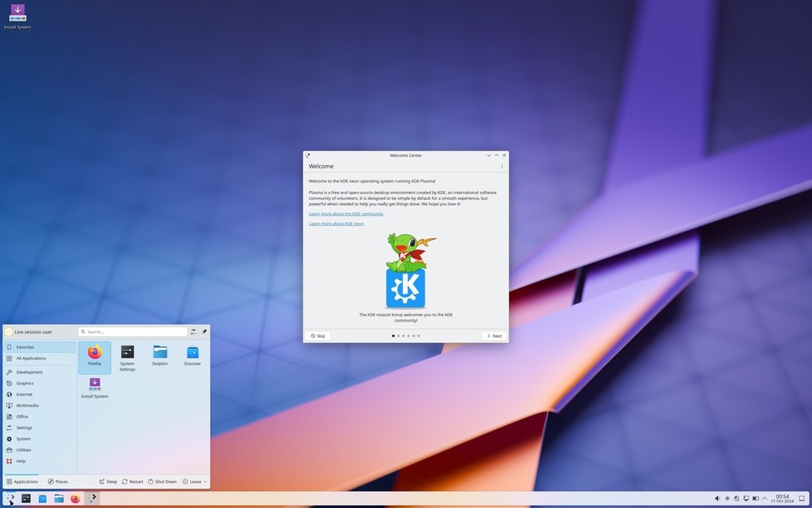Toggle the launcher sort order control

pyautogui.click(x=193, y=331)
